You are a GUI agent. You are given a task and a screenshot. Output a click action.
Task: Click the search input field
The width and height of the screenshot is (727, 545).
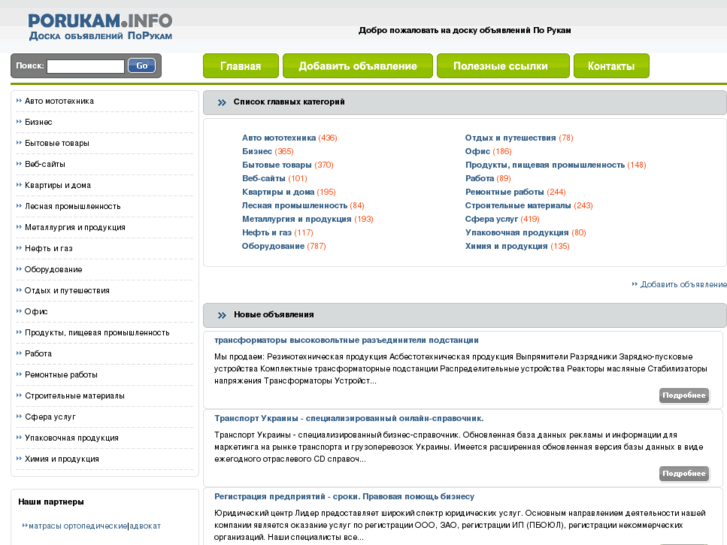86,66
